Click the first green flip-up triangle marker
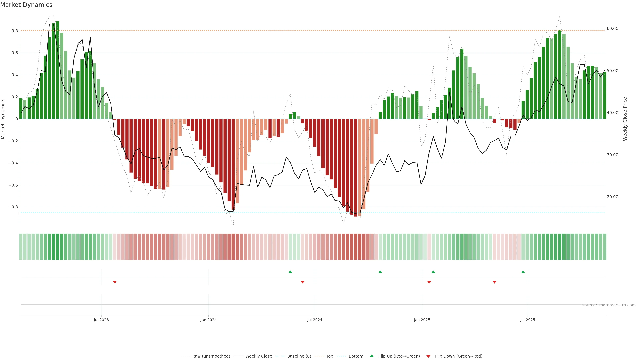This screenshot has width=644, height=362. point(290,272)
